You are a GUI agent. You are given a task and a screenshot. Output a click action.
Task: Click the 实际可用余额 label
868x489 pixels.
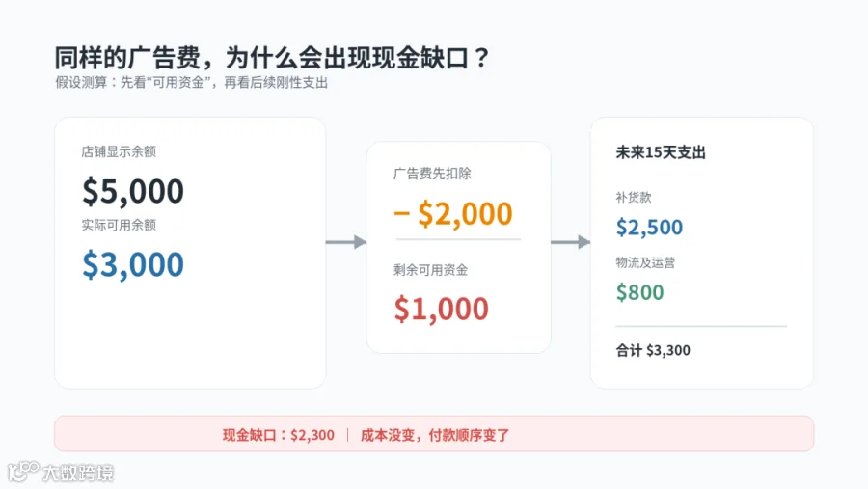(x=119, y=225)
